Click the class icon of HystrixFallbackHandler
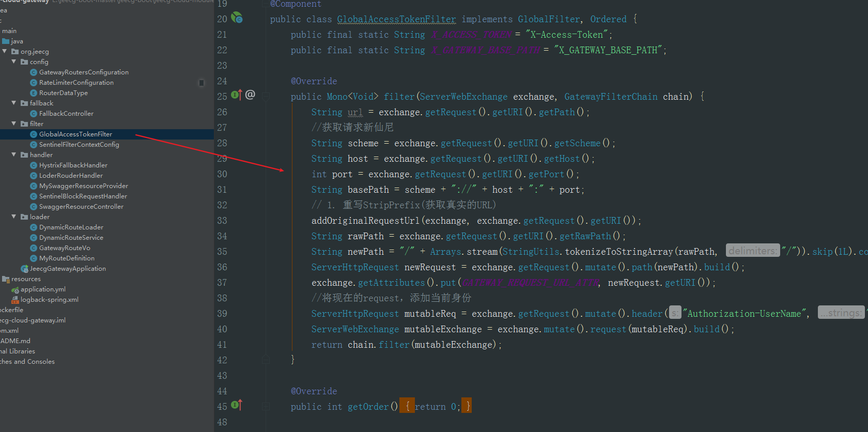 pos(34,165)
